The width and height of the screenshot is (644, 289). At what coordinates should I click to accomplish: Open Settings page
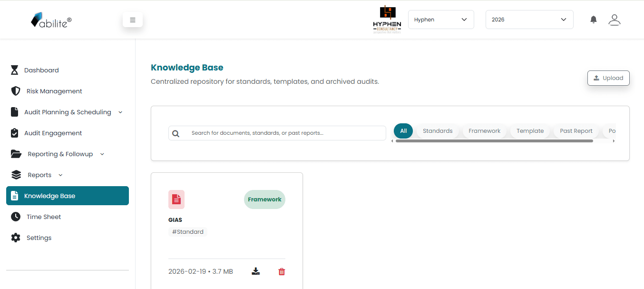68,238
